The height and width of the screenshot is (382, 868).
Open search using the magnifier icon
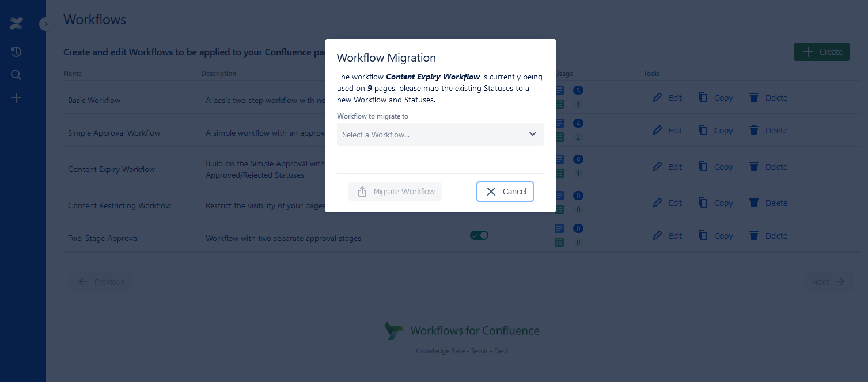16,75
